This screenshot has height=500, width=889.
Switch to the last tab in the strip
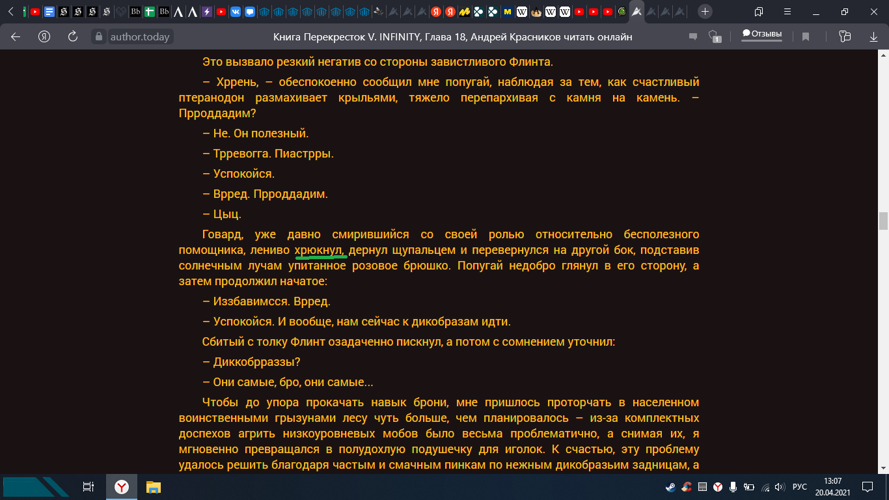pyautogui.click(x=680, y=12)
